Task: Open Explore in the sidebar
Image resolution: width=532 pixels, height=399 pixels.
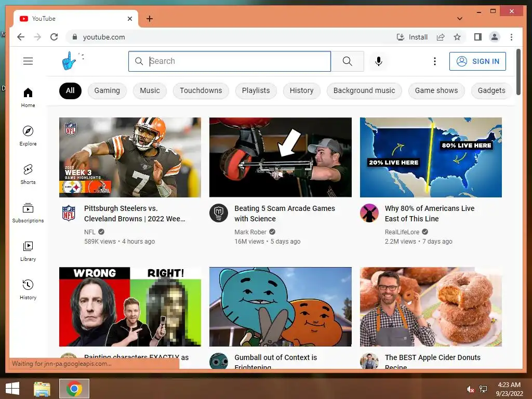Action: pyautogui.click(x=28, y=136)
